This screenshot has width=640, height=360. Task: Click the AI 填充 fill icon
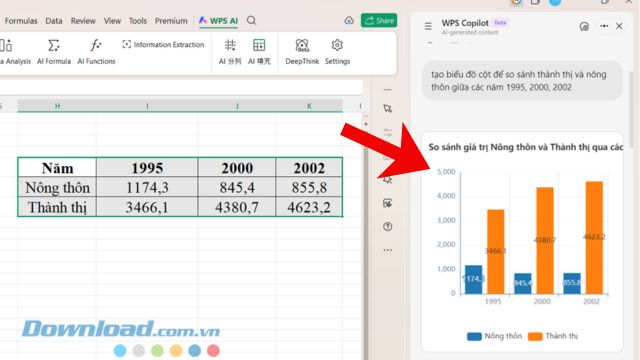click(259, 52)
